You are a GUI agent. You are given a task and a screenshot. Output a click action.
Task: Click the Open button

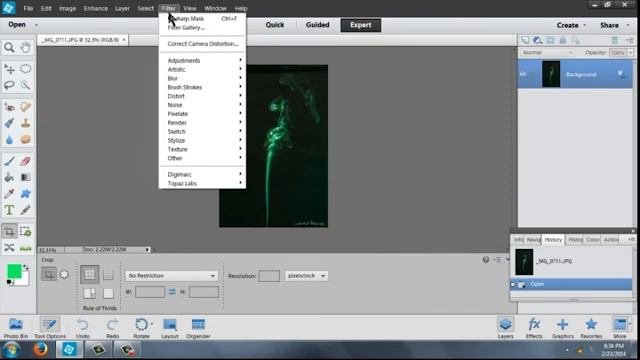coord(17,25)
